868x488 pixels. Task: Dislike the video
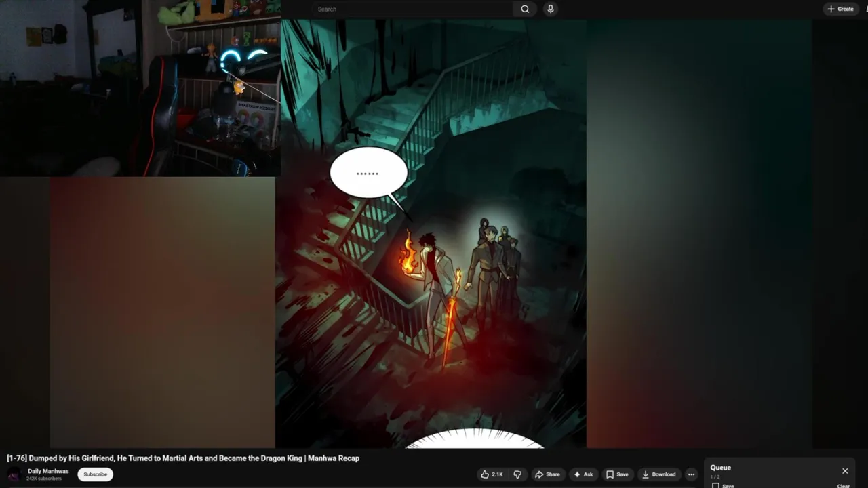tap(517, 474)
